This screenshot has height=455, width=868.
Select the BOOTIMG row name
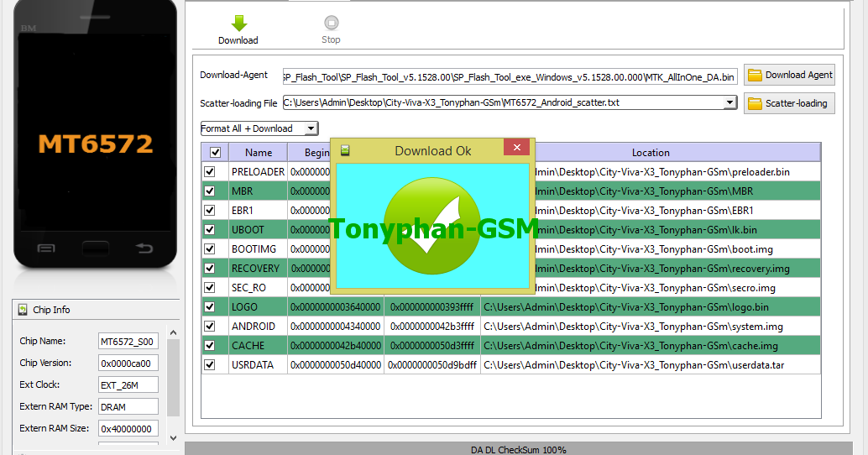[254, 249]
